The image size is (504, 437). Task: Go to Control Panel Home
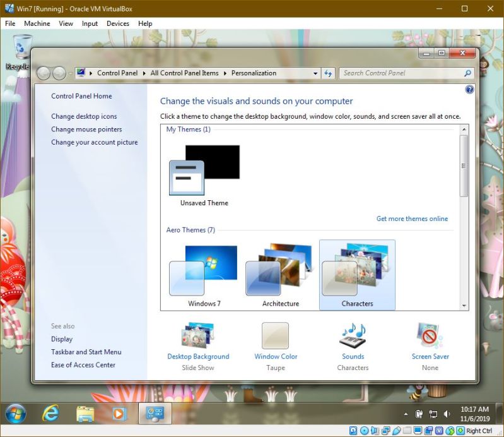point(81,96)
